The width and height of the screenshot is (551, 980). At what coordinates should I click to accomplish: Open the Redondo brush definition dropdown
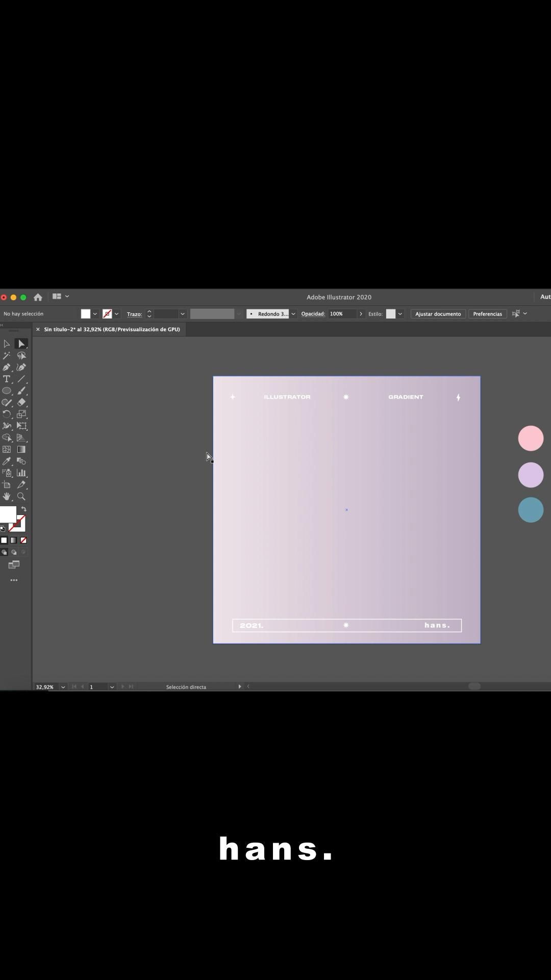(x=293, y=314)
